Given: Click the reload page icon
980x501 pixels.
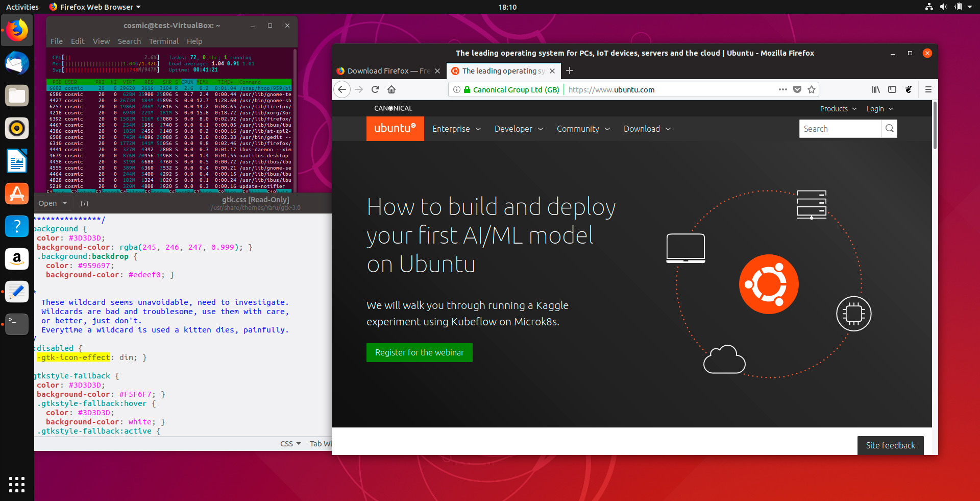Looking at the screenshot, I should pyautogui.click(x=375, y=89).
